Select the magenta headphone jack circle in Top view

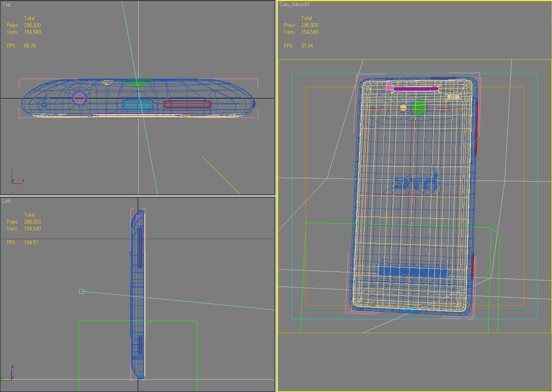[79, 98]
